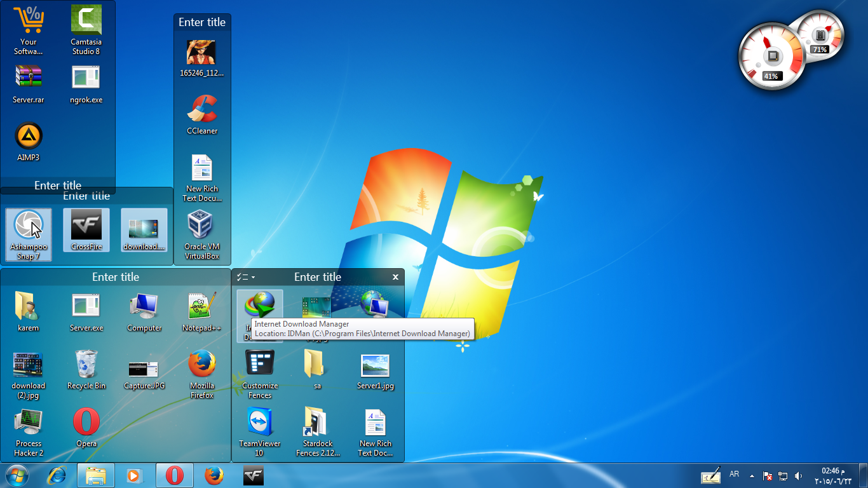The image size is (868, 488).
Task: Show hidden system tray icons
Action: click(x=752, y=475)
